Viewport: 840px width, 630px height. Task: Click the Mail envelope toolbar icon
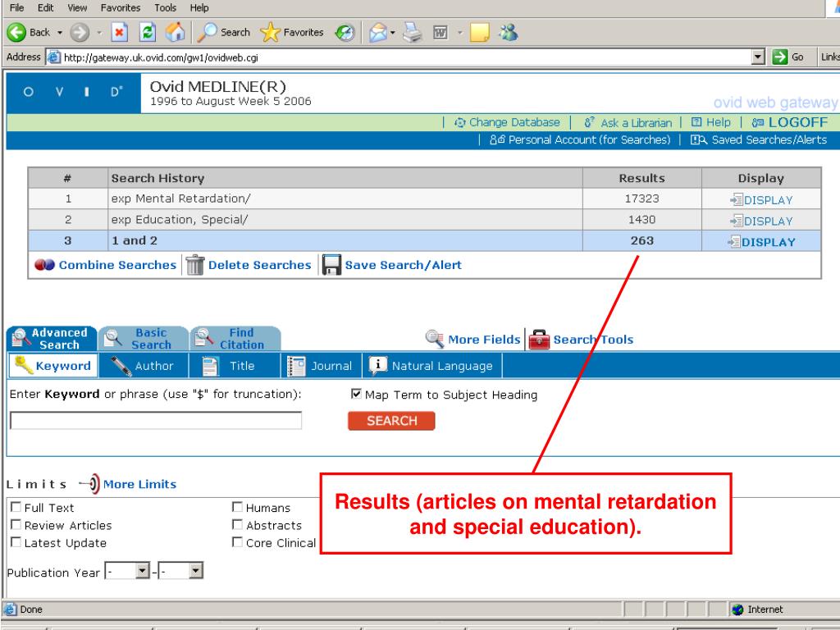pyautogui.click(x=377, y=33)
